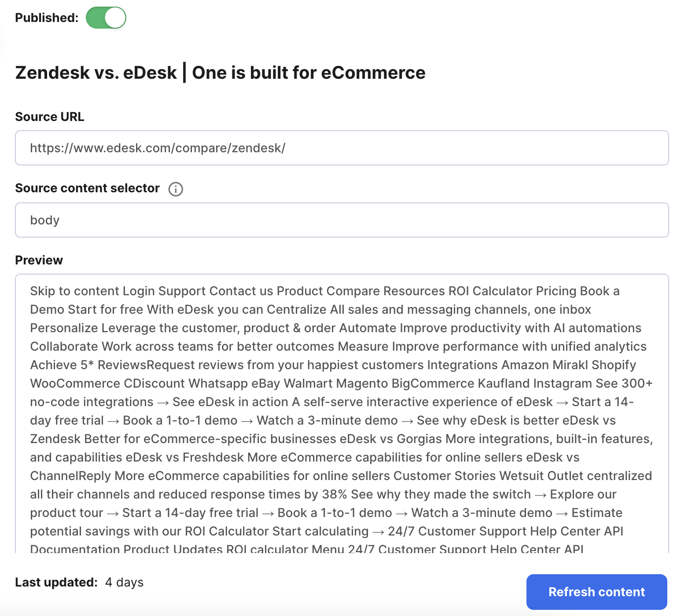Click the Source URL label

[x=50, y=117]
